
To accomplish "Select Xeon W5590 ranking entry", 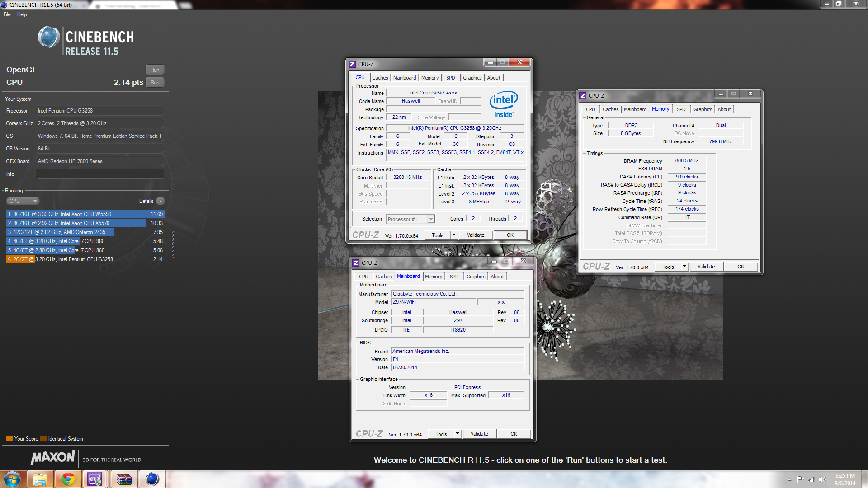I will (x=85, y=214).
